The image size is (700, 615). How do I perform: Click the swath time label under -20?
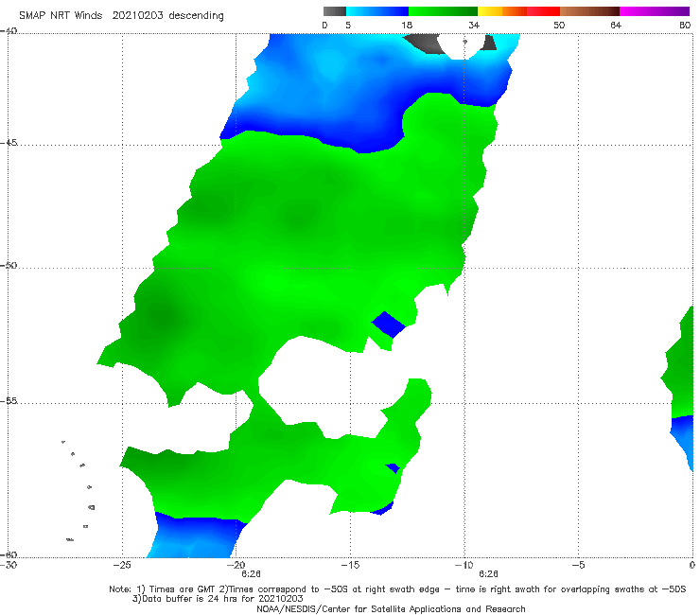pyautogui.click(x=252, y=574)
